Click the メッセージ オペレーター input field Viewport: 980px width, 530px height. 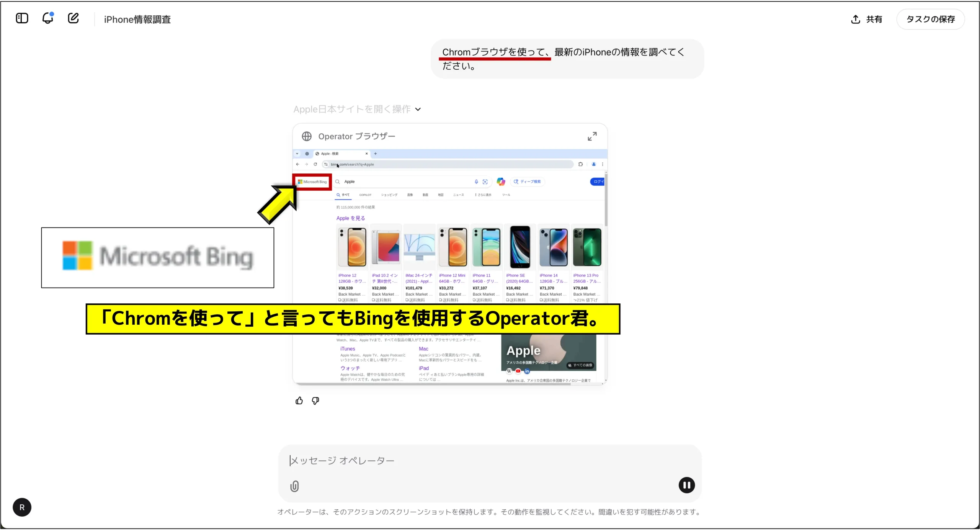tap(490, 461)
